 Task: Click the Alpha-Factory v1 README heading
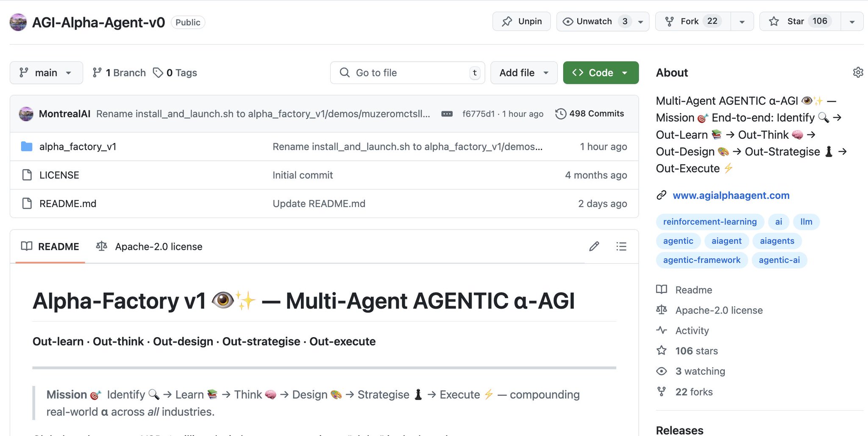(303, 301)
